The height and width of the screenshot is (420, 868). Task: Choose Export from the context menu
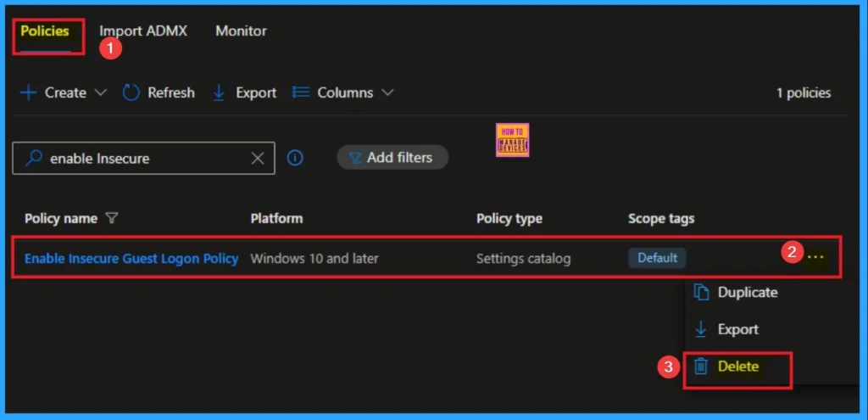[x=737, y=329]
